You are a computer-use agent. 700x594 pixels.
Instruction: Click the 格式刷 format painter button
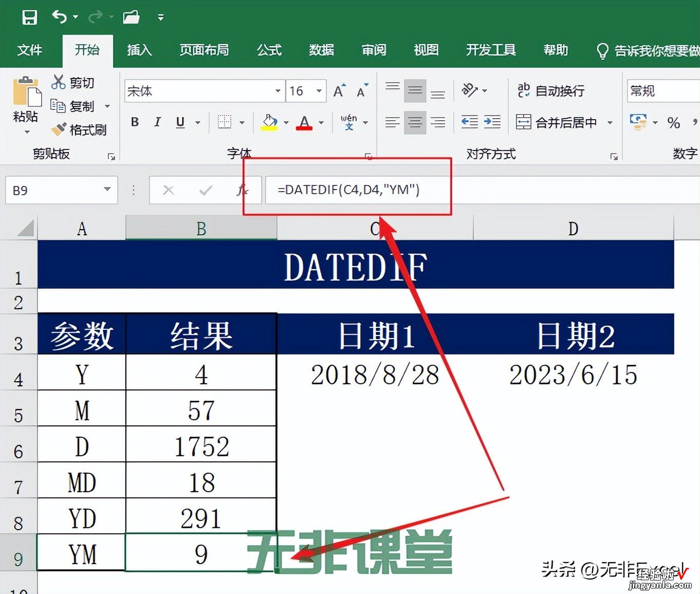[79, 129]
